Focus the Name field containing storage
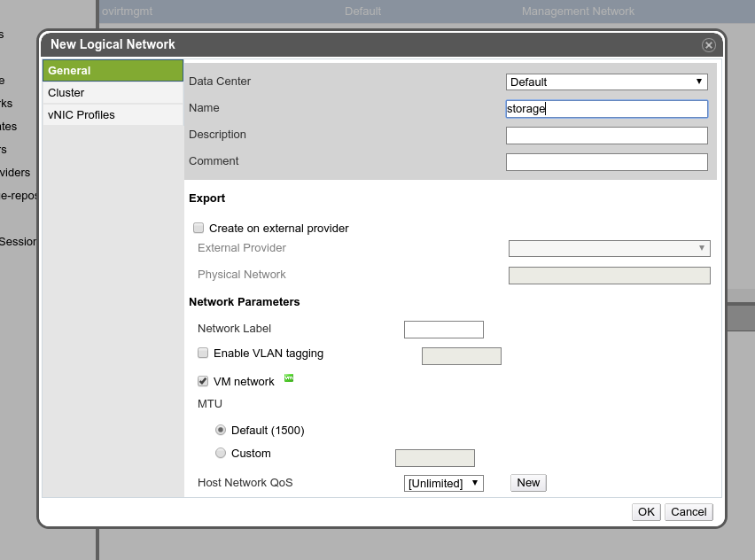The height and width of the screenshot is (560, 755). click(x=606, y=108)
